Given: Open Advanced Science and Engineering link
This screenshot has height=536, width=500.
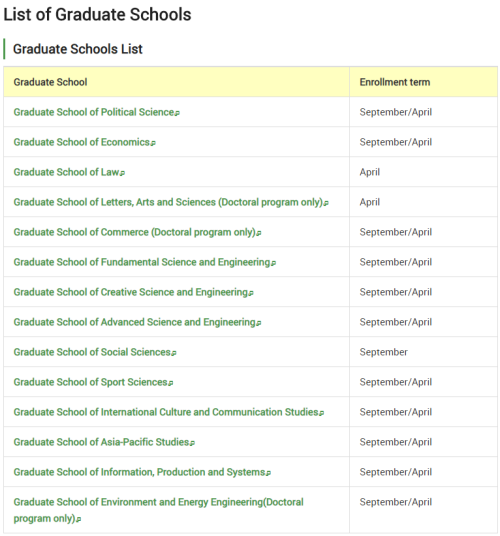Looking at the screenshot, I should point(137,322).
